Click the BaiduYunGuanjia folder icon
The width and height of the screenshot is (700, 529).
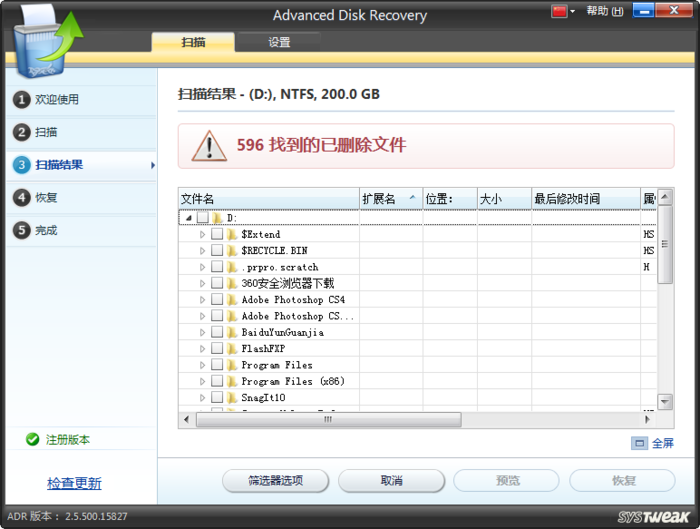[x=232, y=332]
